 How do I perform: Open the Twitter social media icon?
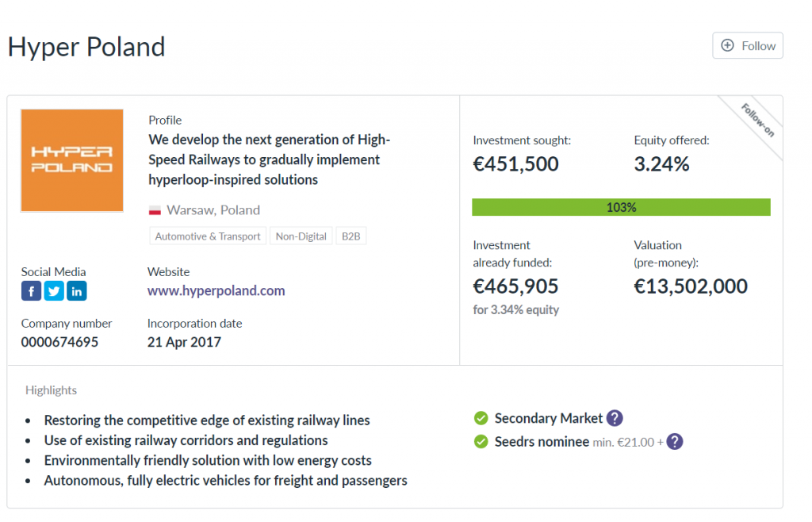click(54, 291)
